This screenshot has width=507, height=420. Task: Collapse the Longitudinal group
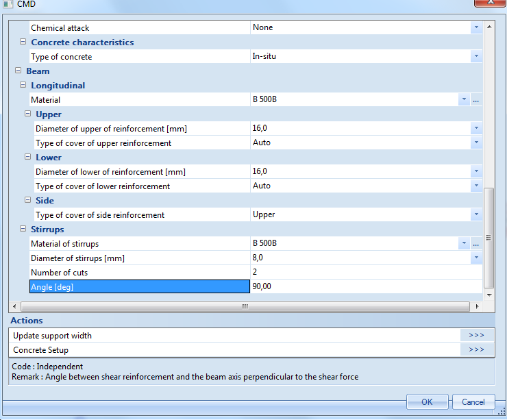23,86
